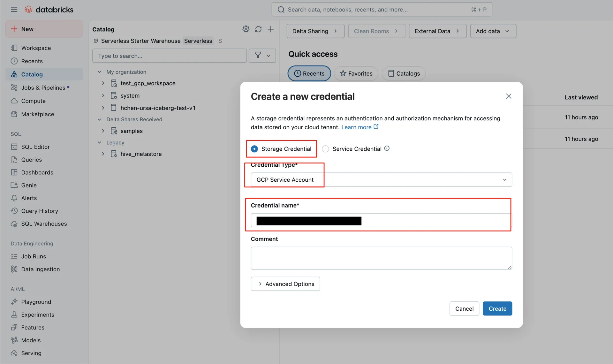Click the Features sidebar icon
The height and width of the screenshot is (364, 613).
(x=14, y=327)
